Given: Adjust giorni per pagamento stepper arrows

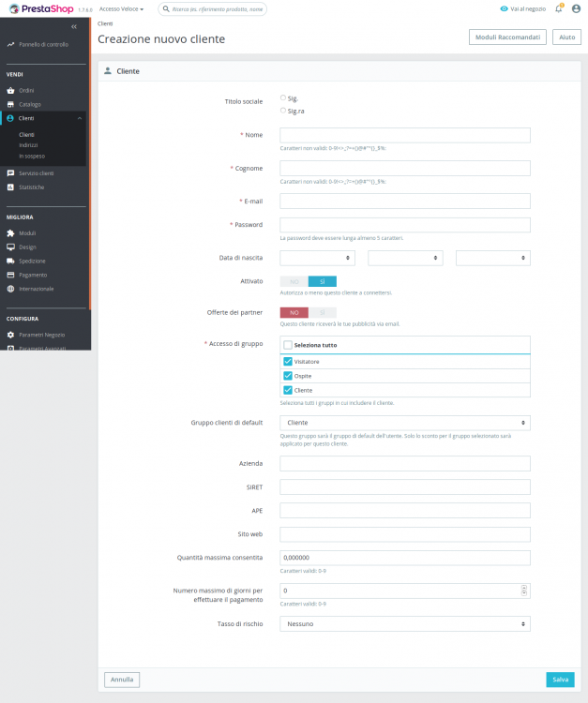Looking at the screenshot, I should [524, 591].
